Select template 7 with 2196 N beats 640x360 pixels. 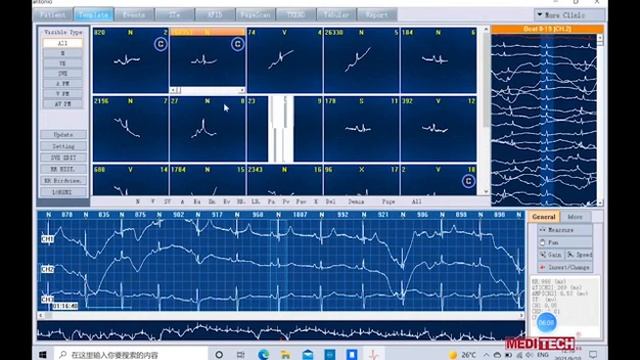coord(130,129)
